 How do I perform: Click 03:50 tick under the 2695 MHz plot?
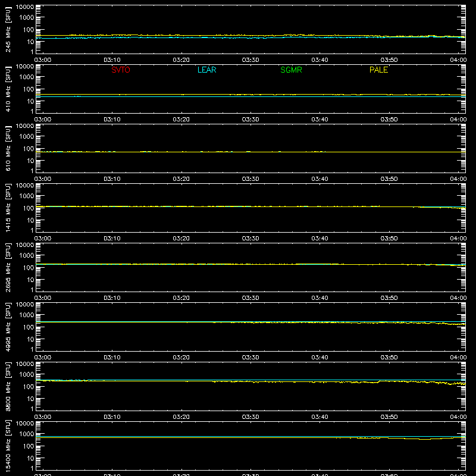click(x=389, y=298)
